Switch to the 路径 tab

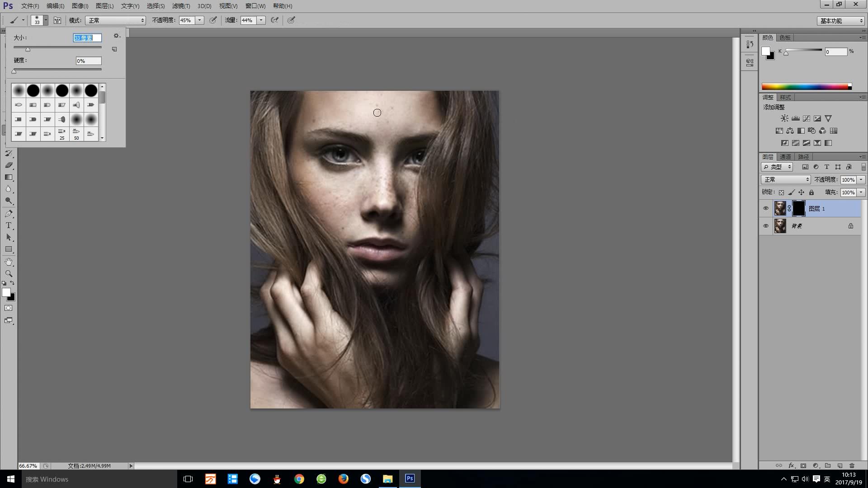pyautogui.click(x=803, y=157)
